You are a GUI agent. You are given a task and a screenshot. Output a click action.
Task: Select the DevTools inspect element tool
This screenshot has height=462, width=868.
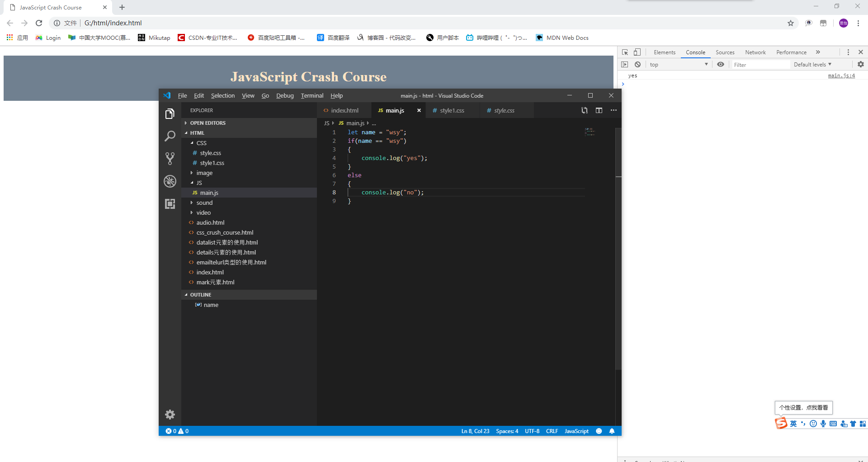coord(625,52)
